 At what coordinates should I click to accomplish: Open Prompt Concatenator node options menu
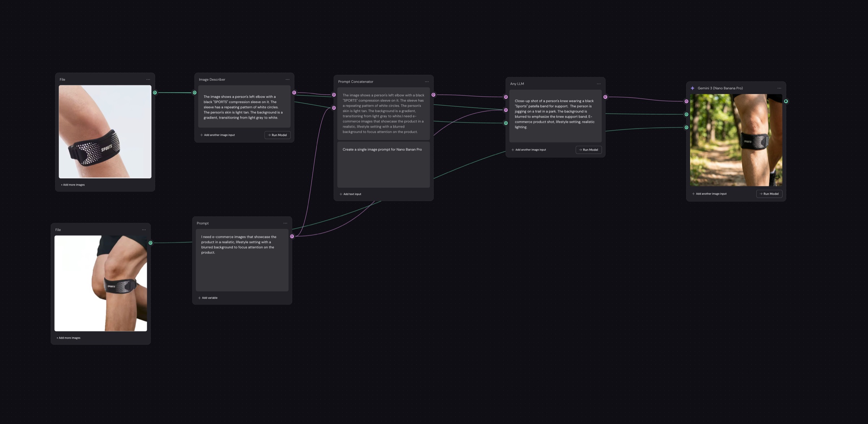[x=427, y=82]
